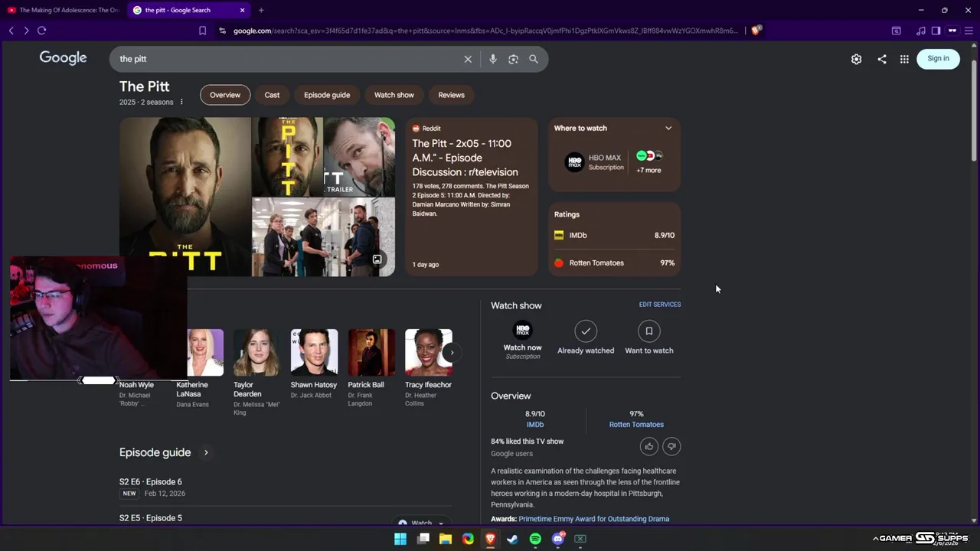This screenshot has width=980, height=551.
Task: Open Brave media control music note
Action: pyautogui.click(x=921, y=31)
